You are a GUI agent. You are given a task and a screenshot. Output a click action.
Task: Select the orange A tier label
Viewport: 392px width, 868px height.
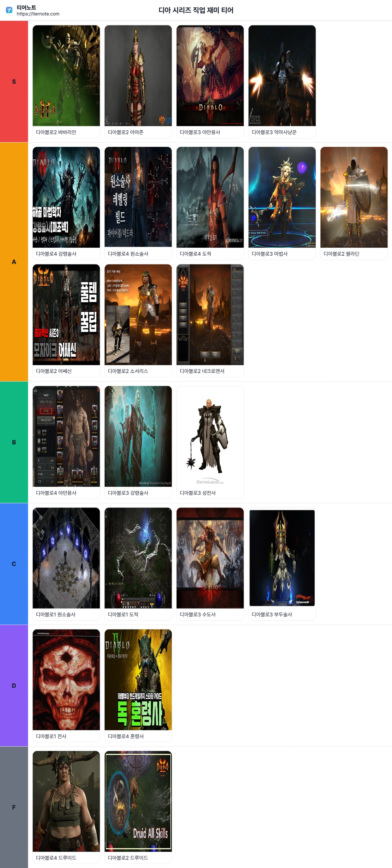(14, 262)
